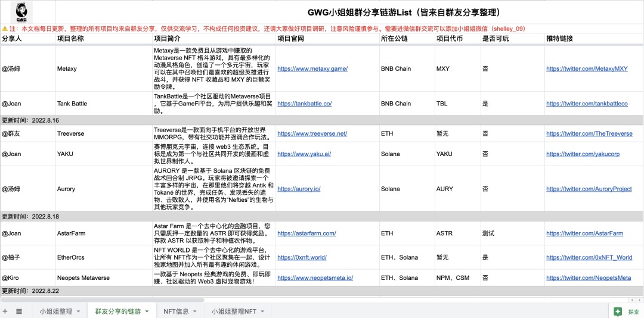
Task: Select the 项目代币 header cell
Action: click(x=457, y=39)
